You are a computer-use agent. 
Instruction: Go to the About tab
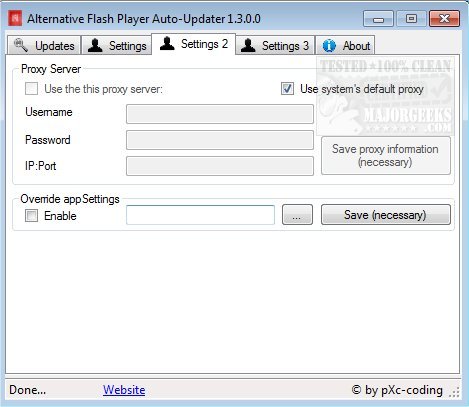point(345,45)
